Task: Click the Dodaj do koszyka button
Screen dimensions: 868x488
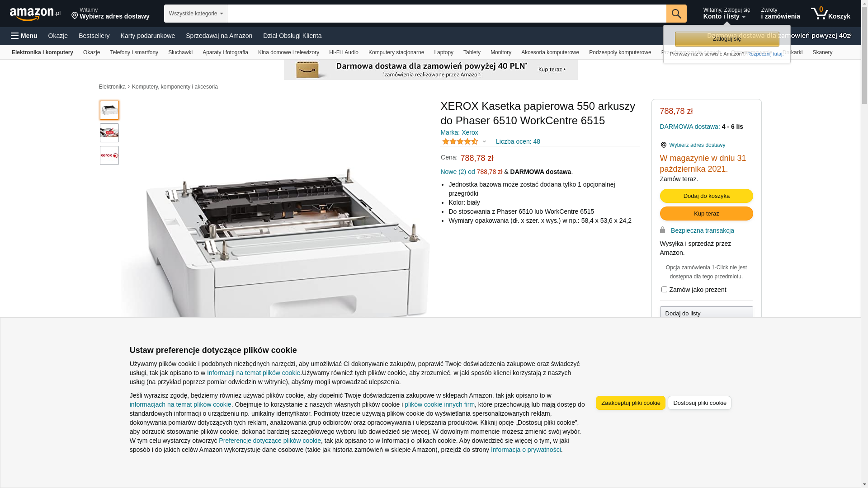Action: tap(706, 196)
